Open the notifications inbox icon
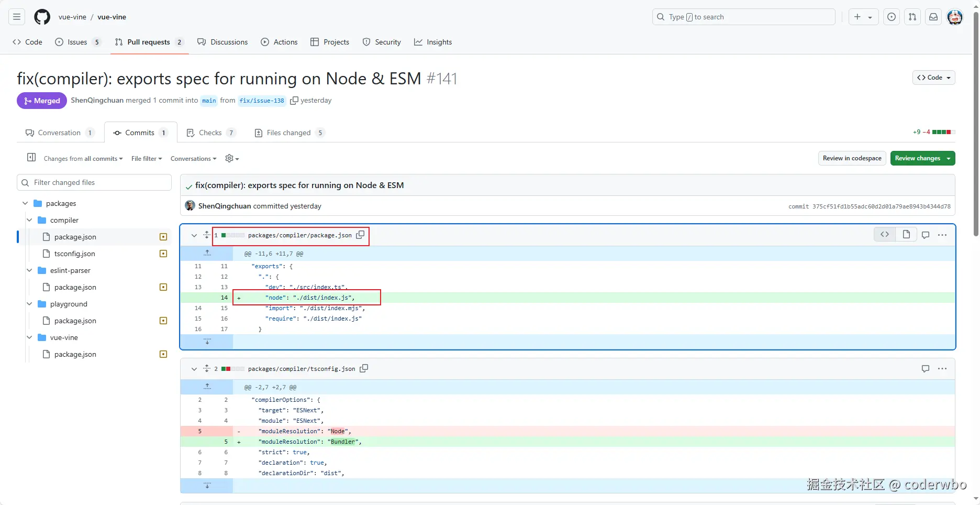This screenshot has height=505, width=980. pos(933,17)
